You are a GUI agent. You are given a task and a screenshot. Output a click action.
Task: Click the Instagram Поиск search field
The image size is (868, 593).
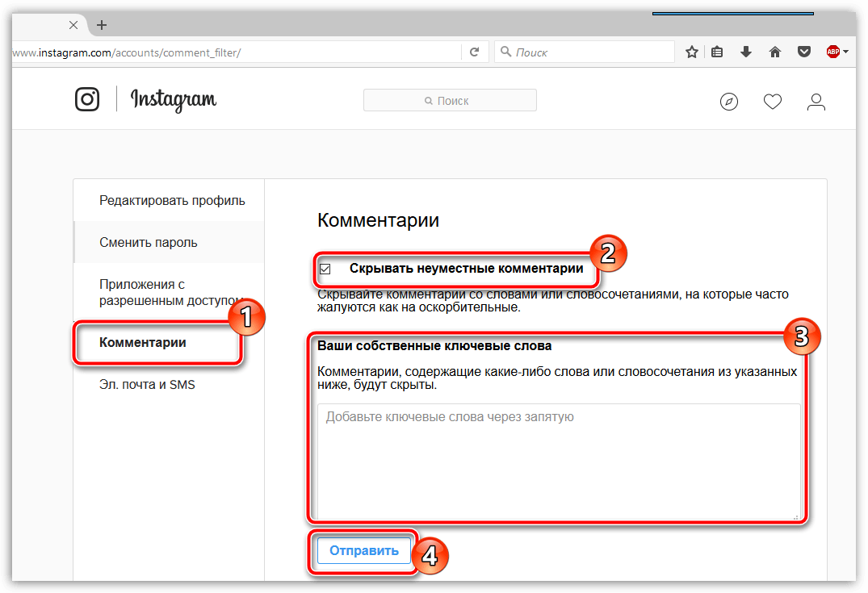450,101
